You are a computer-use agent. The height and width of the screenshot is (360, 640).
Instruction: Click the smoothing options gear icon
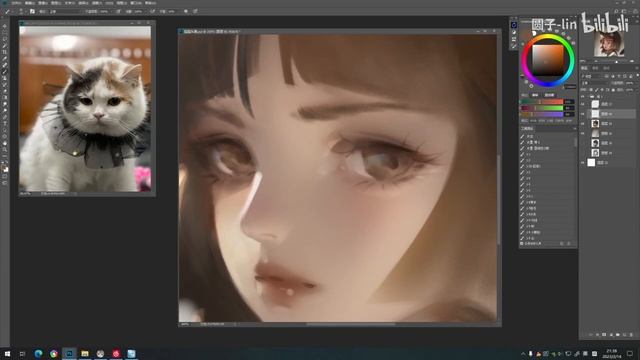(x=186, y=11)
